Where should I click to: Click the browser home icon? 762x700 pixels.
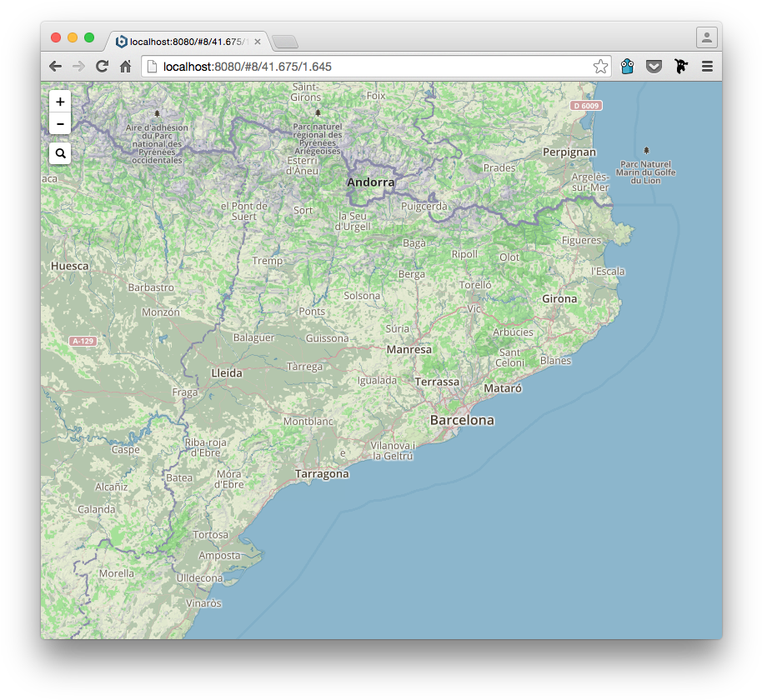[x=125, y=66]
